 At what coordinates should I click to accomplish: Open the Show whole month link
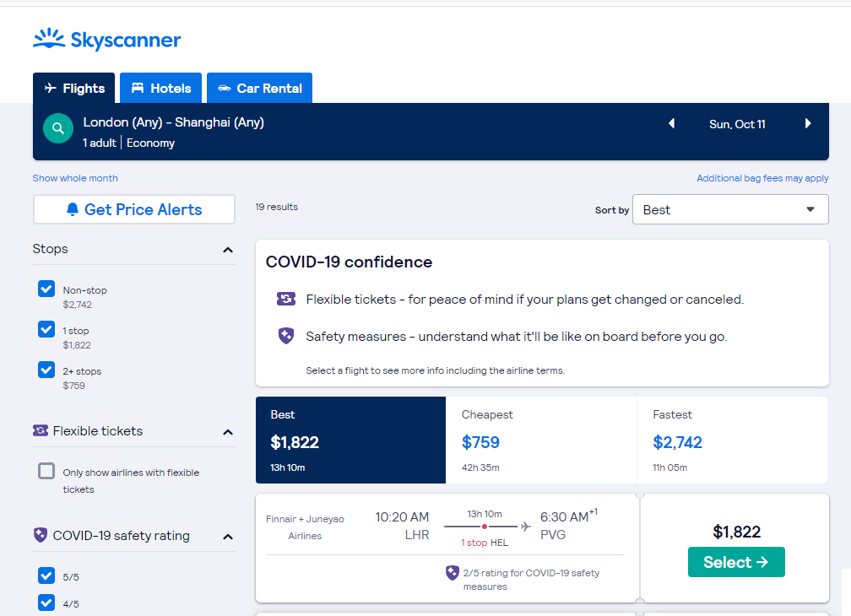point(75,178)
